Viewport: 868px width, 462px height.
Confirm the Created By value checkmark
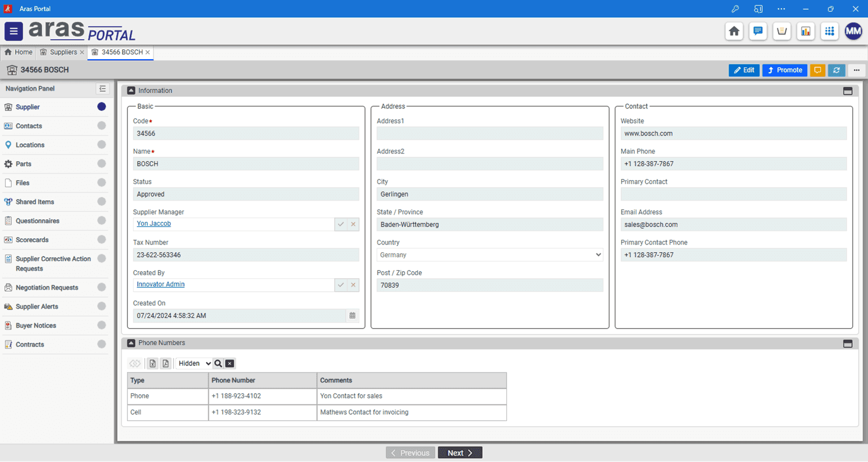341,285
